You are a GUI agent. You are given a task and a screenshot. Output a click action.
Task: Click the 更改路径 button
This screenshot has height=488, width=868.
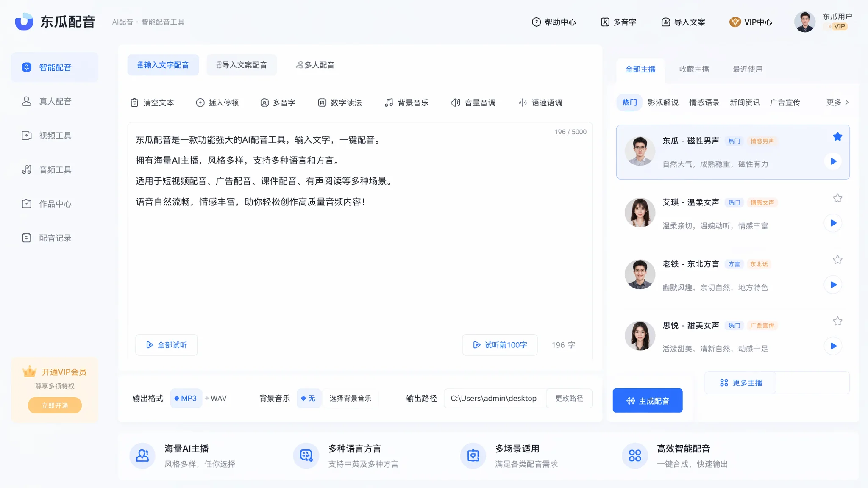pos(569,398)
